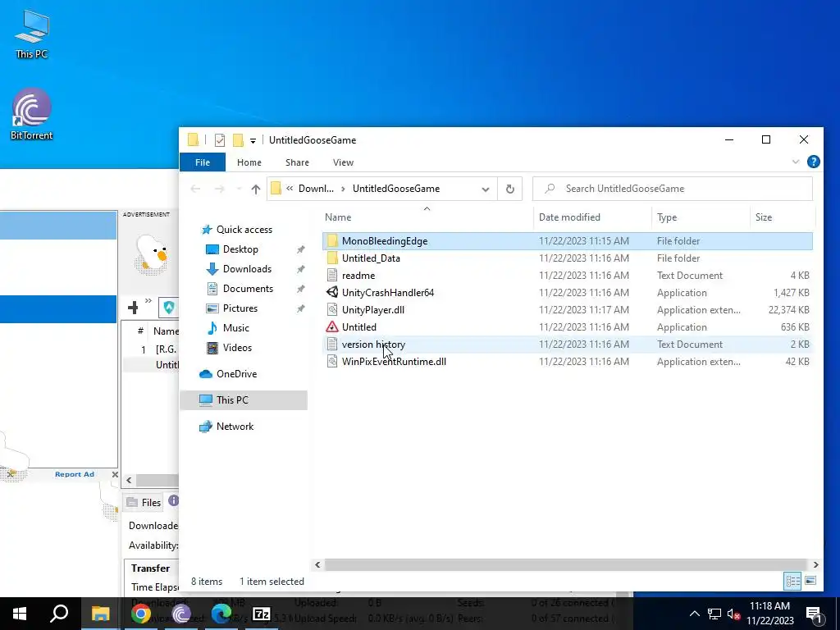Click the Properties quick access toolbar icon

pyautogui.click(x=220, y=140)
